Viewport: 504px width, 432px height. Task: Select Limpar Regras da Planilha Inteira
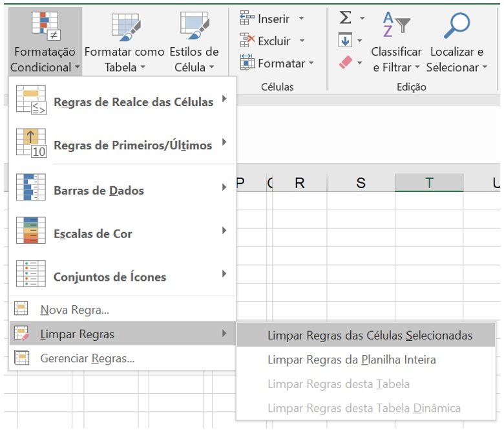[x=352, y=360]
